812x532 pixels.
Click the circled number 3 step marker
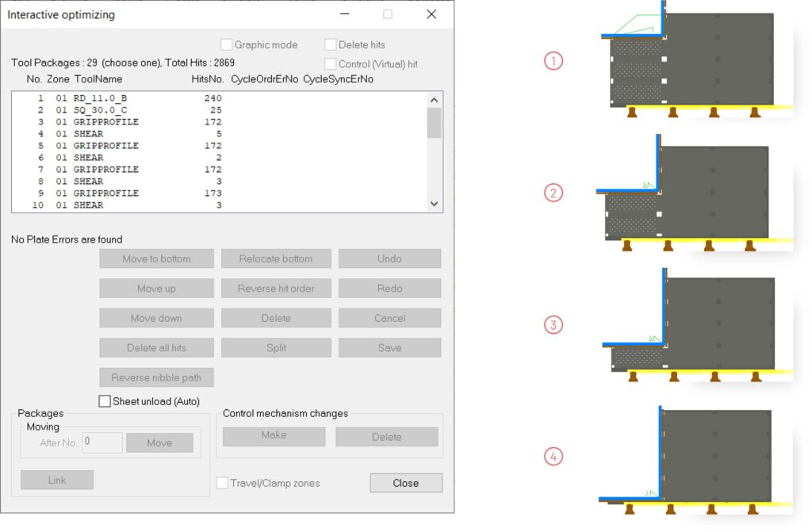coord(553,324)
